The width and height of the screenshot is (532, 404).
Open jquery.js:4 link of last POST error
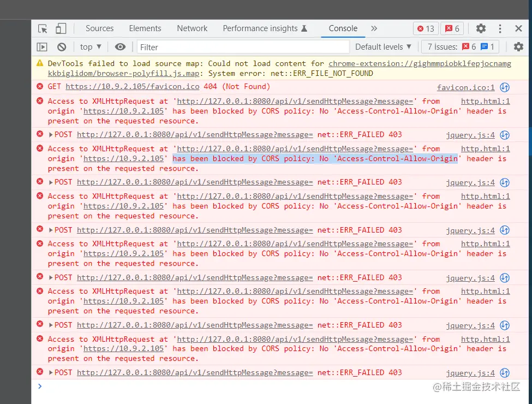click(x=470, y=373)
